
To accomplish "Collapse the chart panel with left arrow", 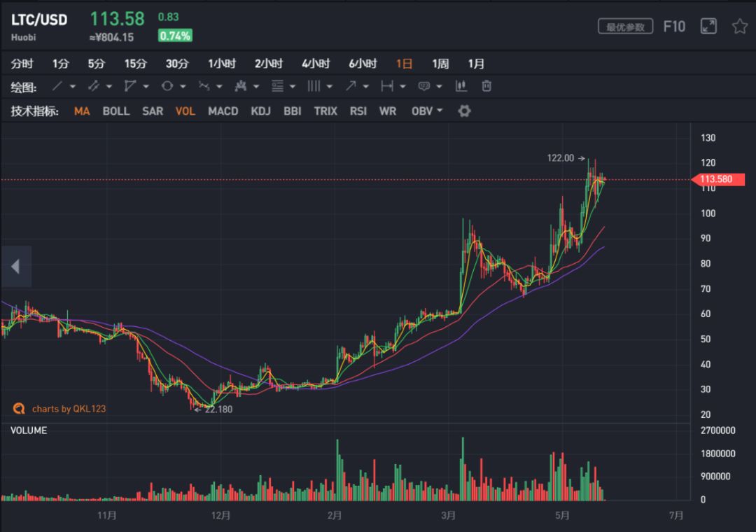I will [x=15, y=266].
